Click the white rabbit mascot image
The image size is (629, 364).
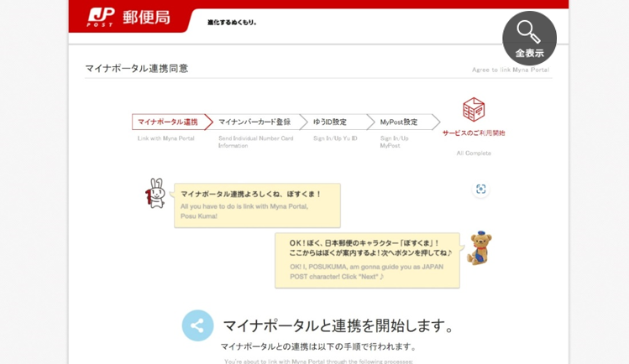[155, 193]
